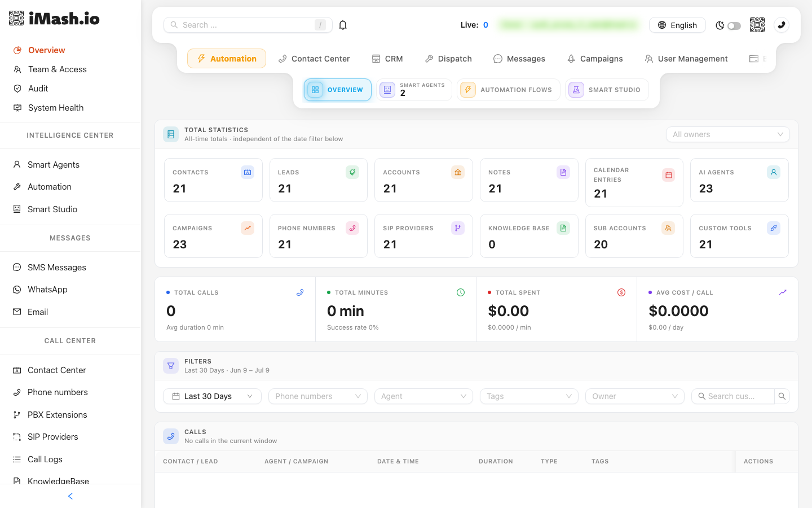Click the phone dialer icon in header
The image size is (812, 508).
(782, 25)
